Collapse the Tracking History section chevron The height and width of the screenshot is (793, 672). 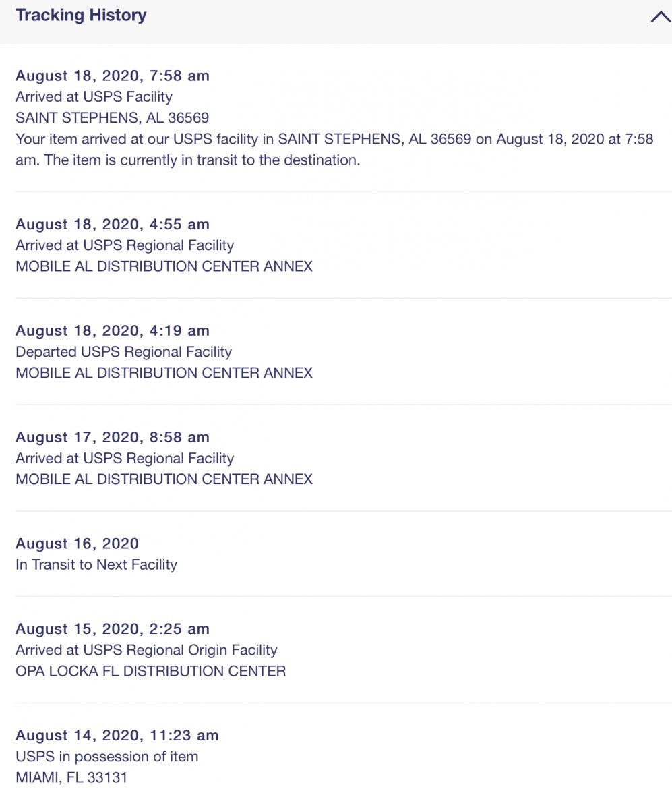point(660,18)
